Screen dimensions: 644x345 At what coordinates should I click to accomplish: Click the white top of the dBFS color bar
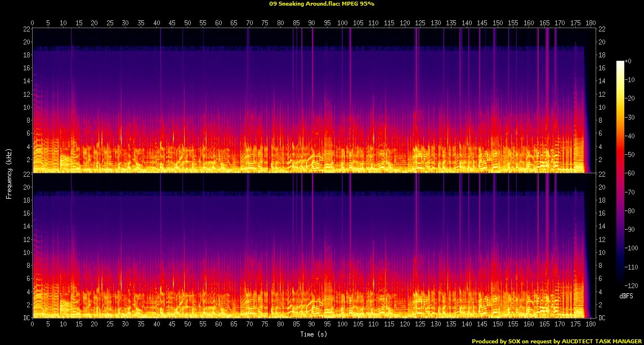click(x=620, y=63)
